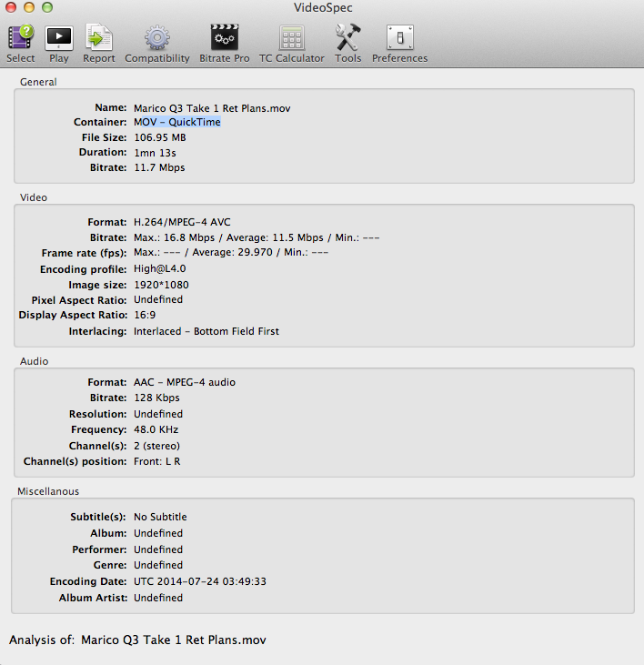Click the 'Interlacing:' field label
Viewport: 644px width, 665px height.
tap(97, 331)
